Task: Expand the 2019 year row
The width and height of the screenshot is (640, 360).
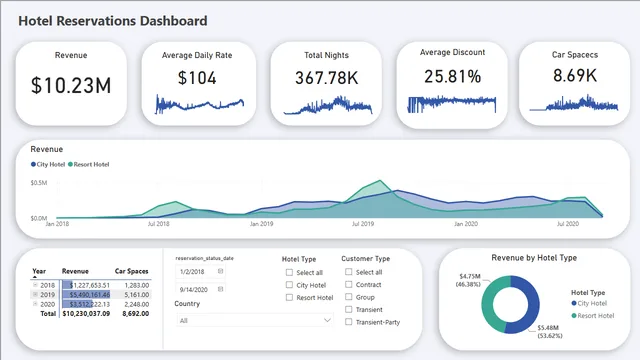Action: click(x=35, y=294)
